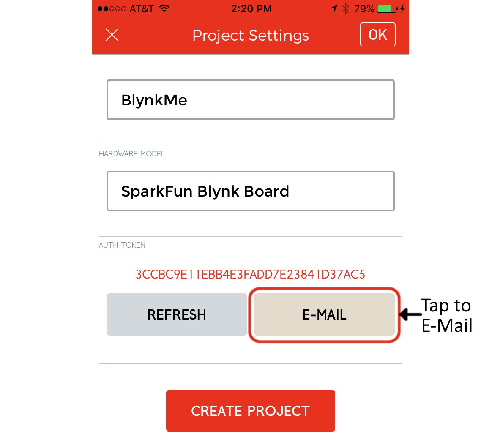Tap the 2:20 PM clock
This screenshot has width=481, height=448.
point(251,8)
